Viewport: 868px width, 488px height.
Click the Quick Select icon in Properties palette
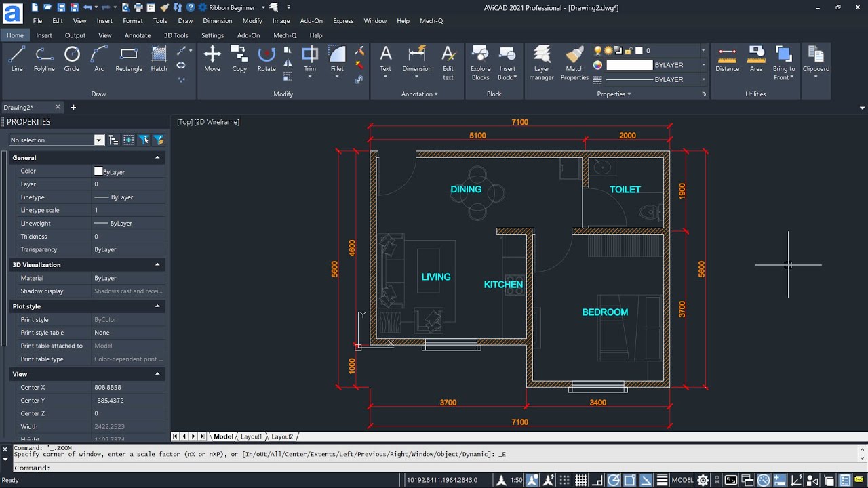pyautogui.click(x=159, y=140)
